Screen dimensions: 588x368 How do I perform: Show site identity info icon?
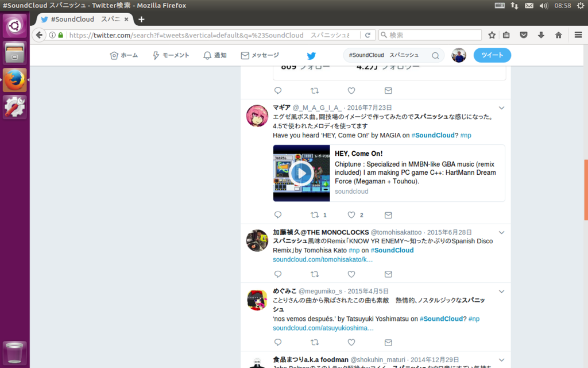pos(52,35)
